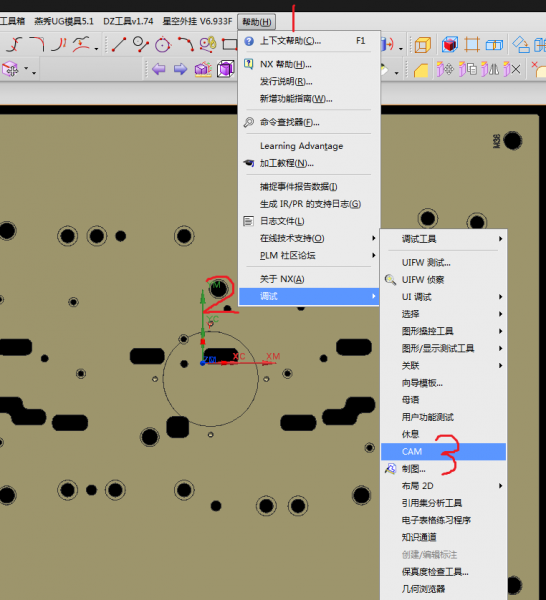Click the curve with red offset marks icon
The image size is (546, 600).
pos(59,44)
